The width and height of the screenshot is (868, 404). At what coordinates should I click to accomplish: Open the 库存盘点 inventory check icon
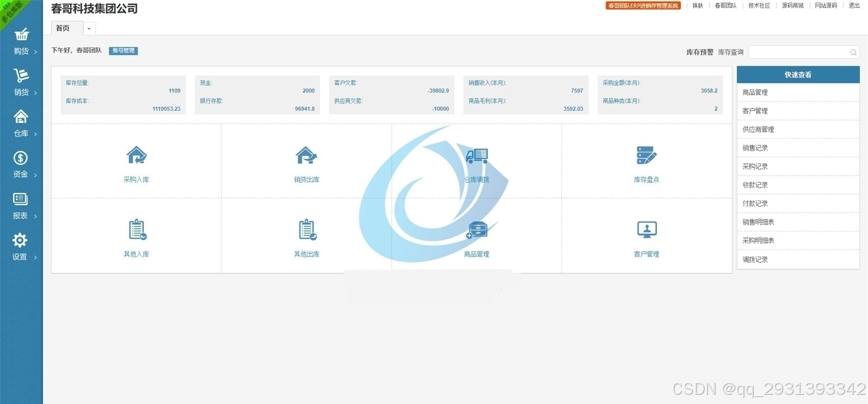[647, 156]
